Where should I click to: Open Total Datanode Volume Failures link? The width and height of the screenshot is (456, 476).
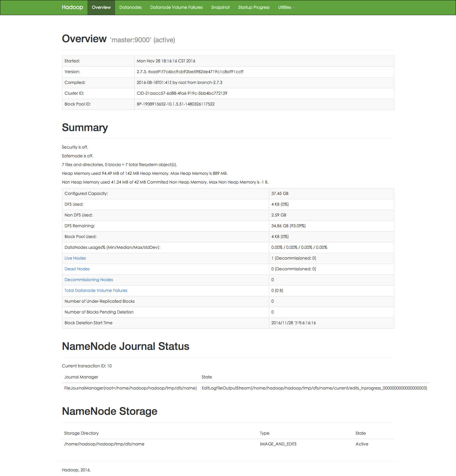click(96, 290)
